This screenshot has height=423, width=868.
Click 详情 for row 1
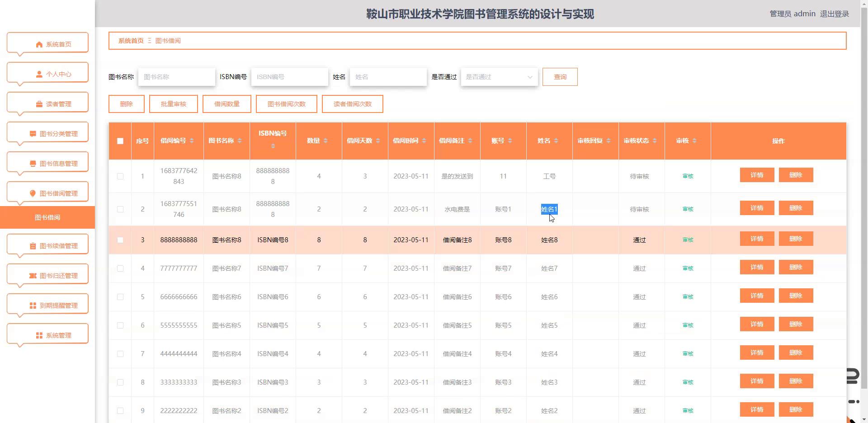click(x=757, y=175)
